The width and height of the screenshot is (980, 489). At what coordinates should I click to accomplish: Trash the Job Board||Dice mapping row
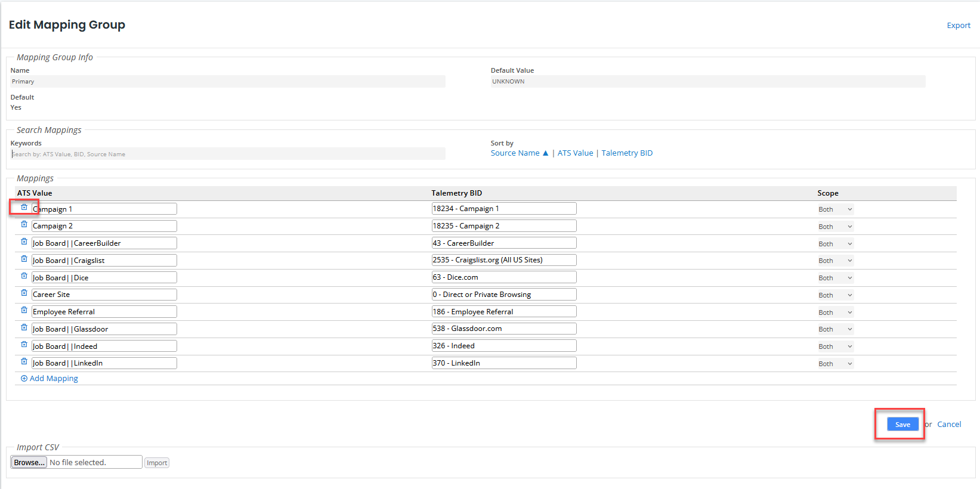click(x=24, y=276)
